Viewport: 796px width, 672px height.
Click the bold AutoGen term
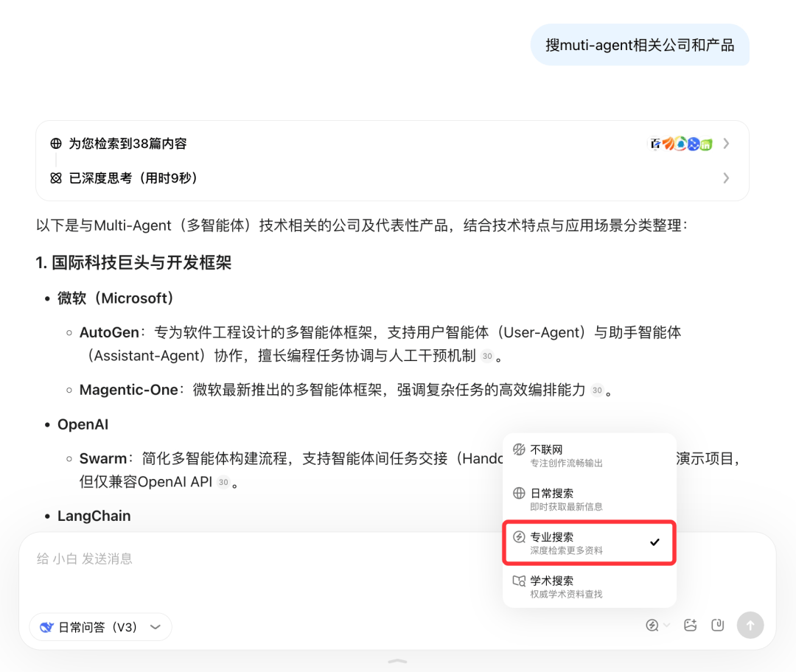tap(109, 332)
